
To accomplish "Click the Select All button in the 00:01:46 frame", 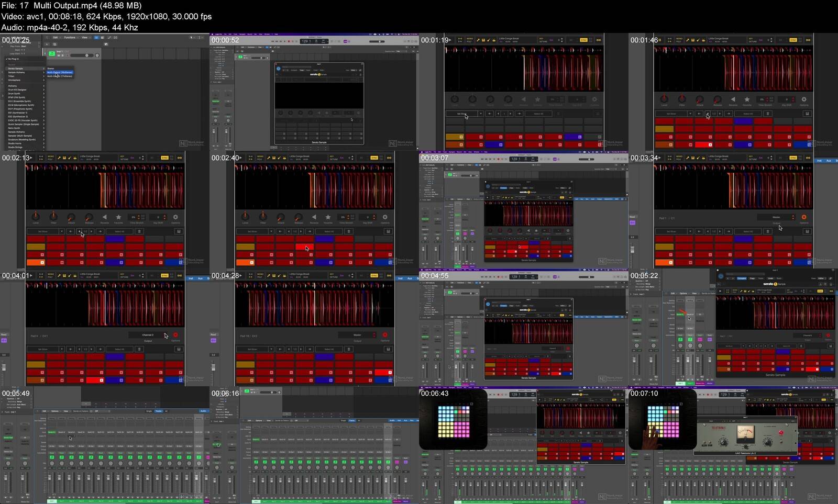I will click(748, 114).
